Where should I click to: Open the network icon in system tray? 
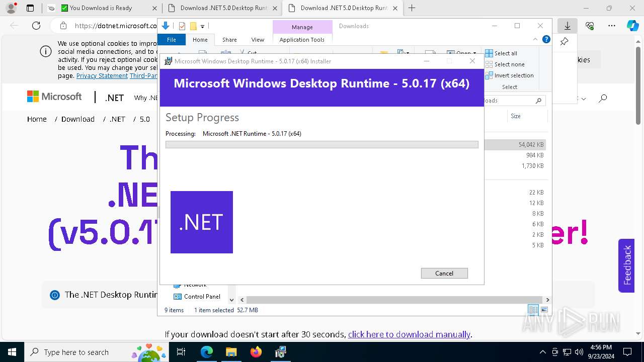pos(567,352)
